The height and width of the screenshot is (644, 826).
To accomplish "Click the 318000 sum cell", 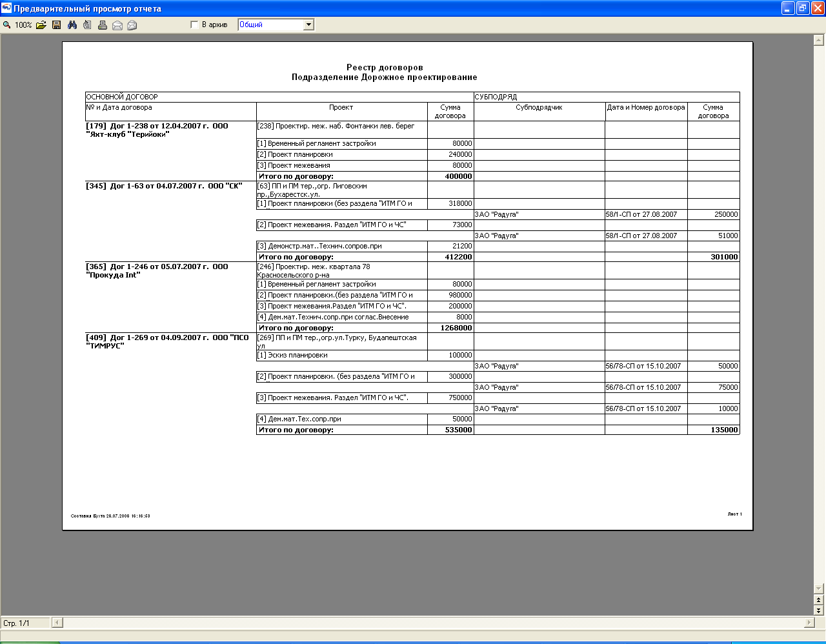I will pos(450,204).
